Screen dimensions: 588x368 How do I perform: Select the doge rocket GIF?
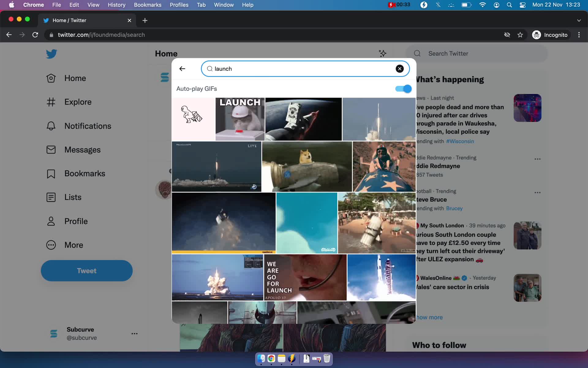307,167
